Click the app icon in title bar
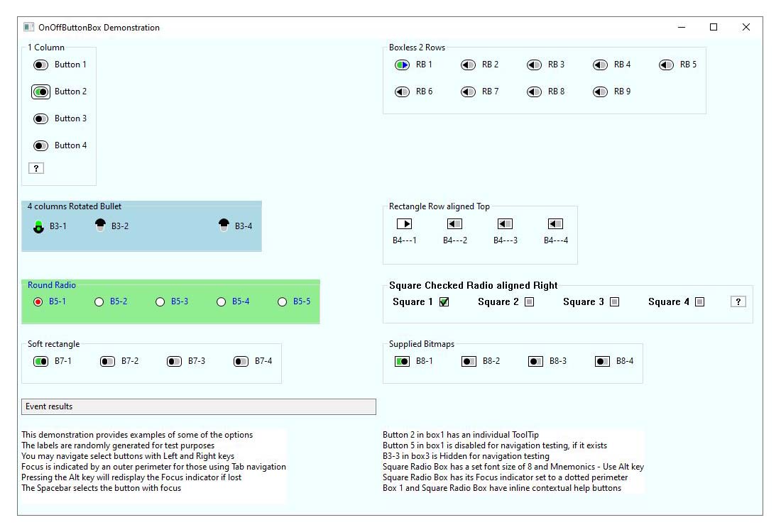Screen dimensions: 781x532 click(x=28, y=28)
